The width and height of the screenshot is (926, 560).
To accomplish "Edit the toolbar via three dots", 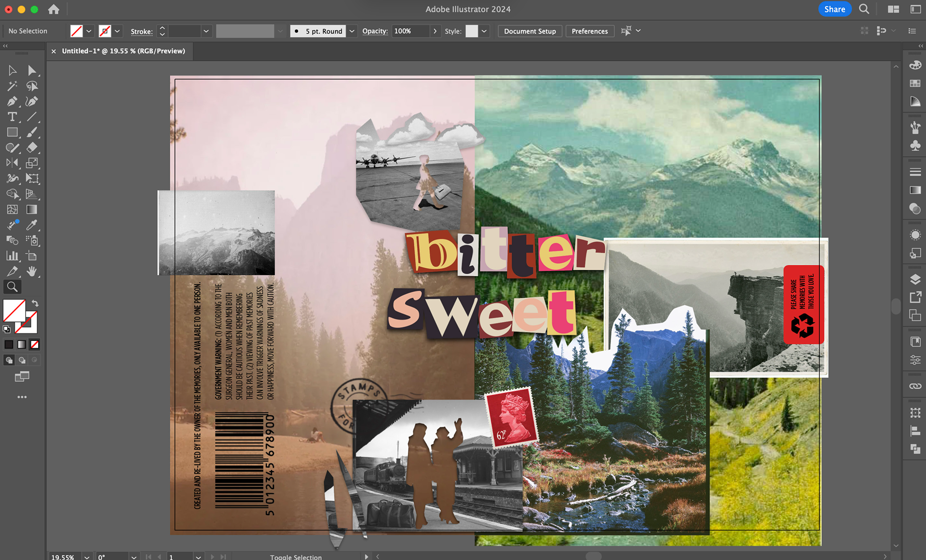I will coord(22,397).
